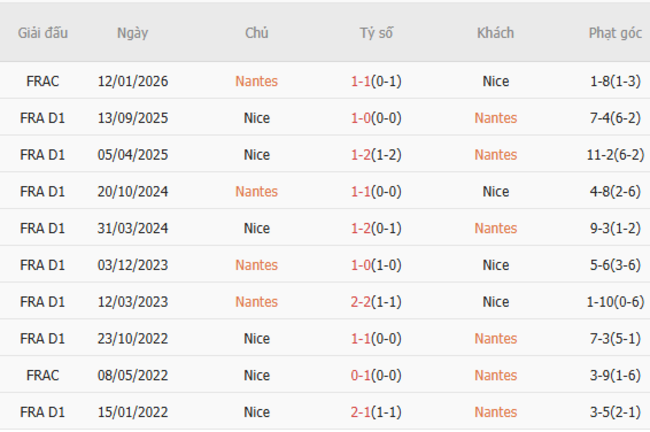650x432 pixels.
Task: Click the "Giải đấu" column header
Action: (x=43, y=32)
